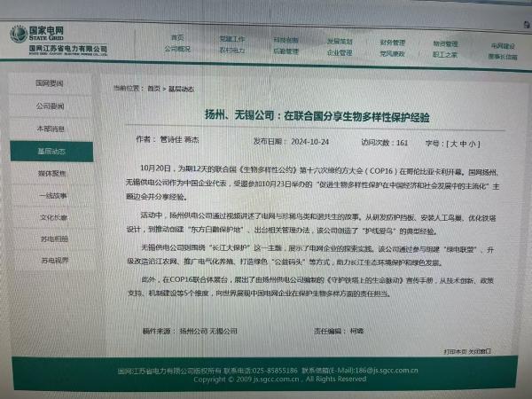532x399 pixels.
Task: Go to 一线故事 sidebar section
Action: click(51, 195)
